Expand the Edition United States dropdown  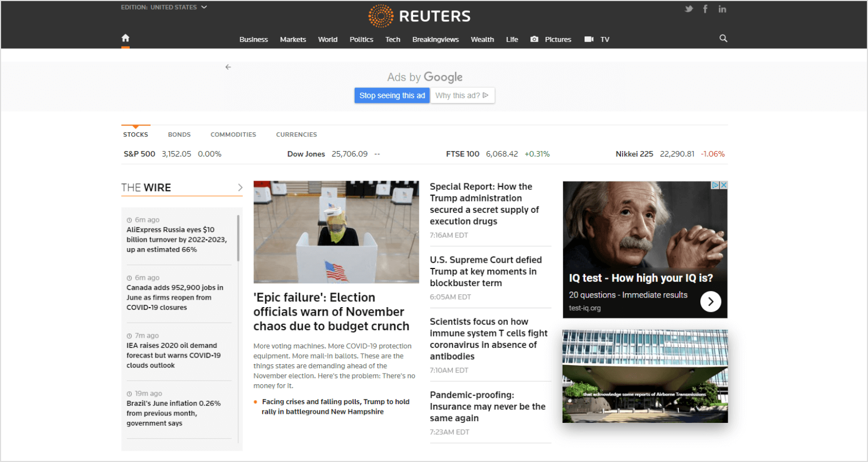point(164,8)
